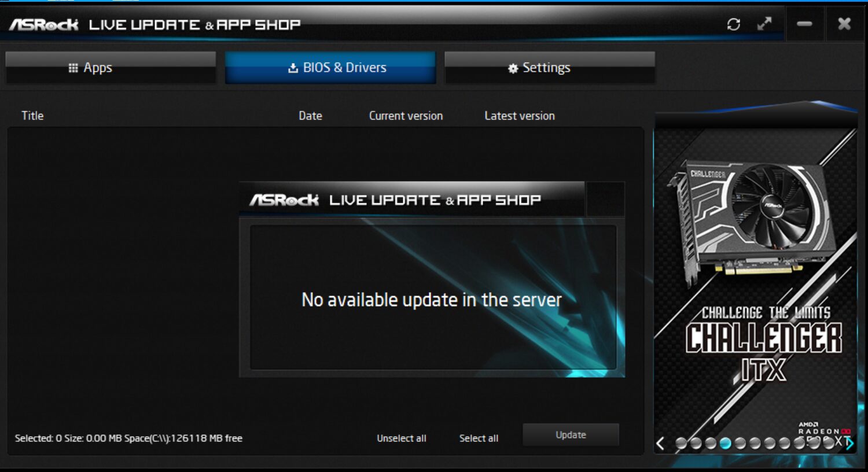This screenshot has width=868, height=472.
Task: Show previous banner with left arrow
Action: point(661,444)
